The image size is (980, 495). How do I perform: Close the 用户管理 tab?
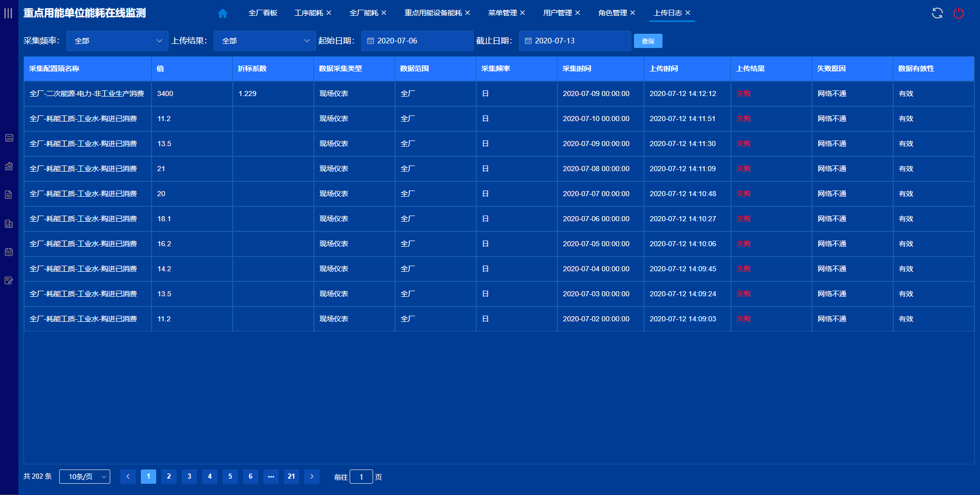coord(578,13)
